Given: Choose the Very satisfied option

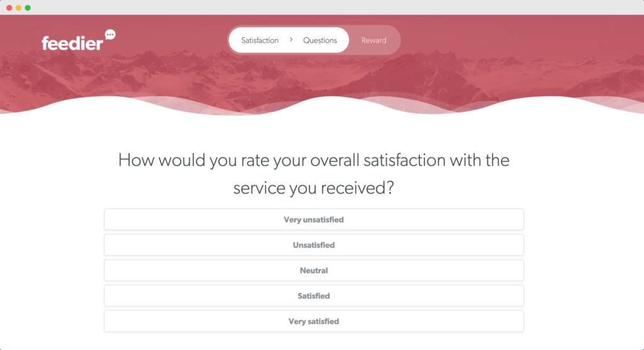Looking at the screenshot, I should [x=314, y=321].
